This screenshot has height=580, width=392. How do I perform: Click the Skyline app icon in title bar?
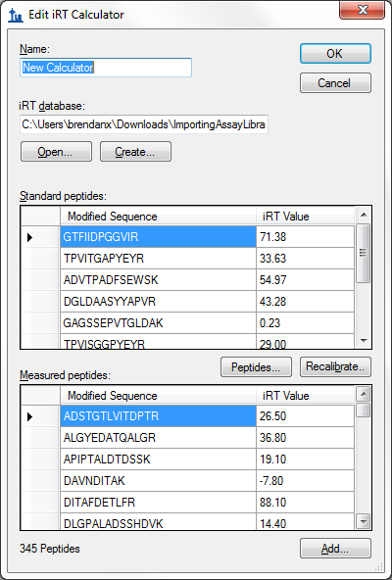16,15
